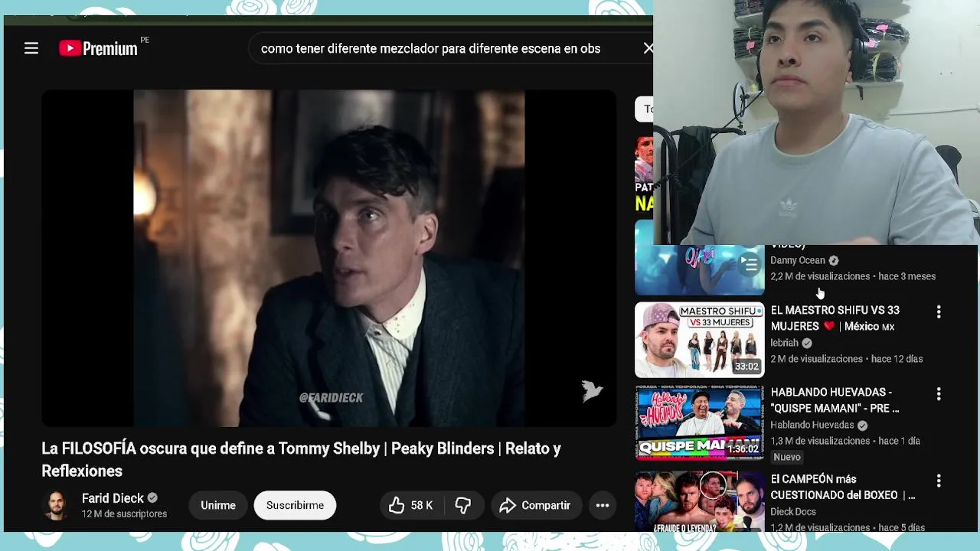This screenshot has height=551, width=980.
Task: Open options menu for Maestro Shifu video
Action: click(x=939, y=312)
